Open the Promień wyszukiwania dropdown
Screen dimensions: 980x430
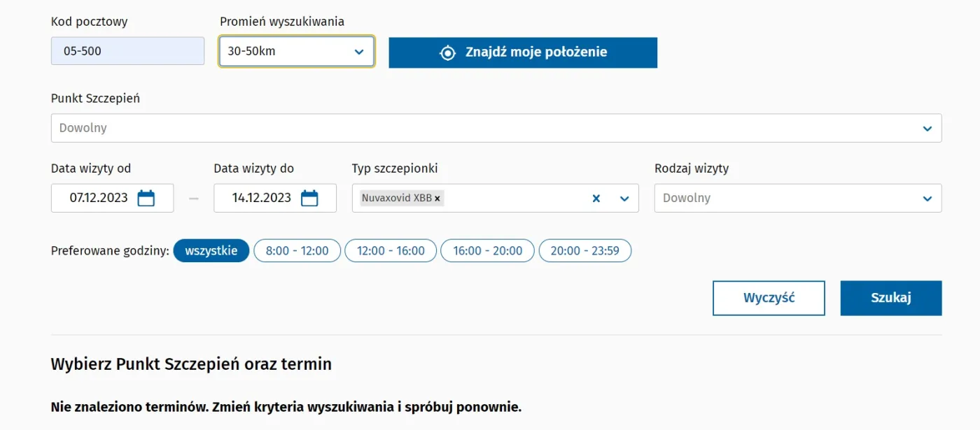[296, 52]
